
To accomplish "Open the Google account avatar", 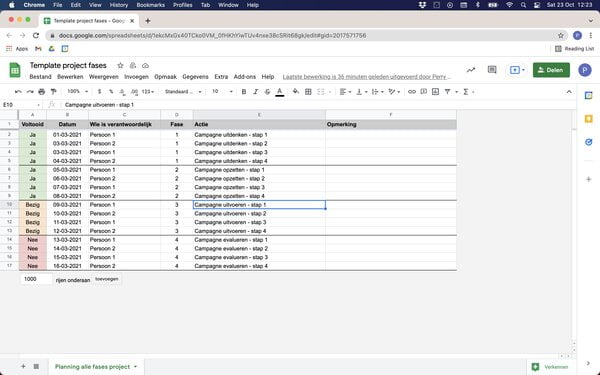I will coord(585,70).
